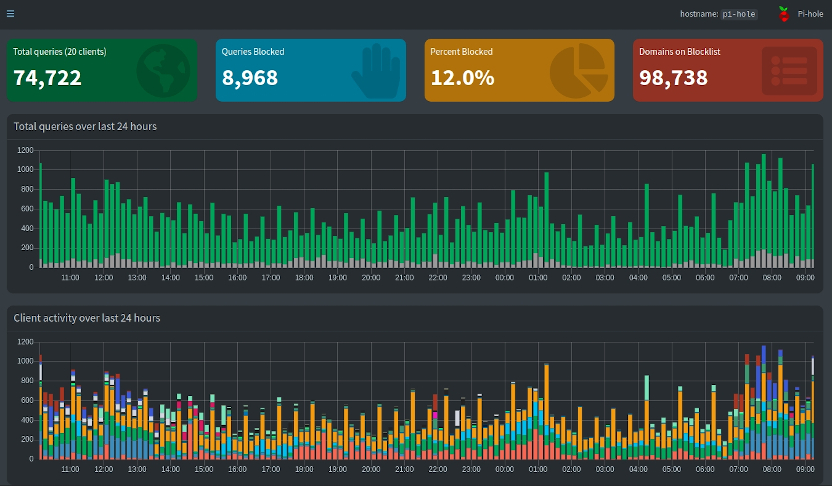The width and height of the screenshot is (832, 486).
Task: Click the pie chart icon in Percent Blocked
Action: coord(579,71)
